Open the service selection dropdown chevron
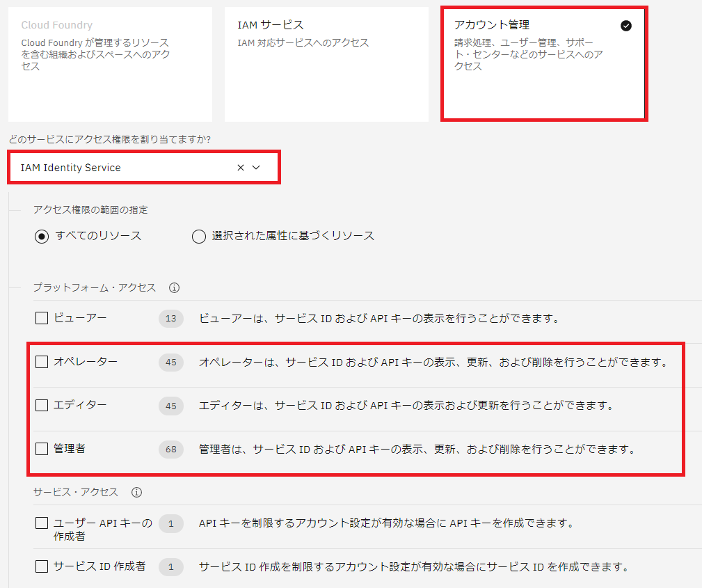The width and height of the screenshot is (702, 588). (256, 168)
